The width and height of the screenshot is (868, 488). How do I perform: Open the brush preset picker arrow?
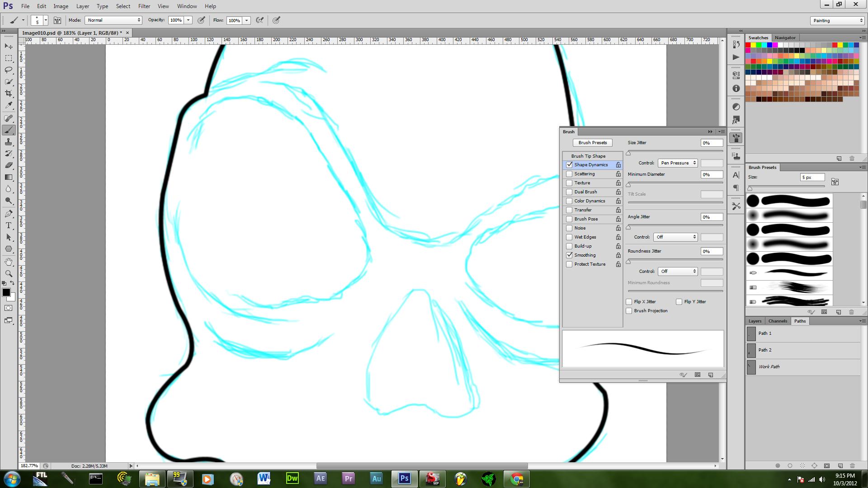(46, 20)
